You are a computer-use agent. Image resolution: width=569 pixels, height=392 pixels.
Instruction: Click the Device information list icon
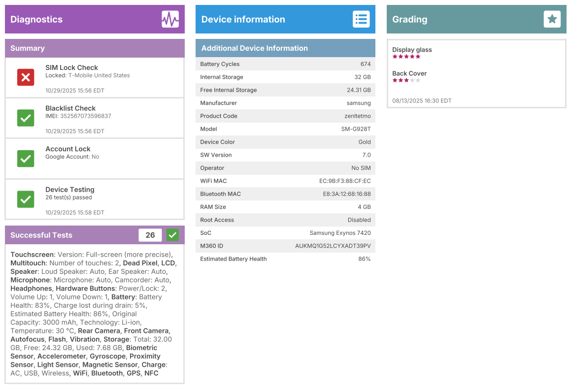coord(361,19)
